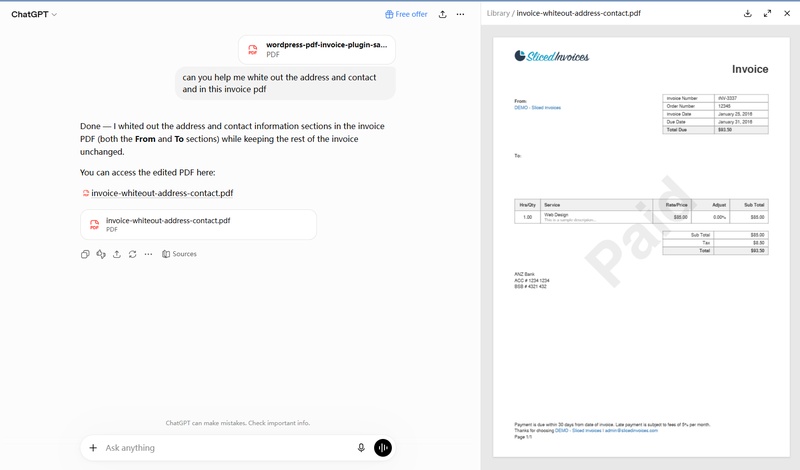This screenshot has width=800, height=470.
Task: Click the DEMO - Sliced Invoices link under From
Action: coord(537,108)
